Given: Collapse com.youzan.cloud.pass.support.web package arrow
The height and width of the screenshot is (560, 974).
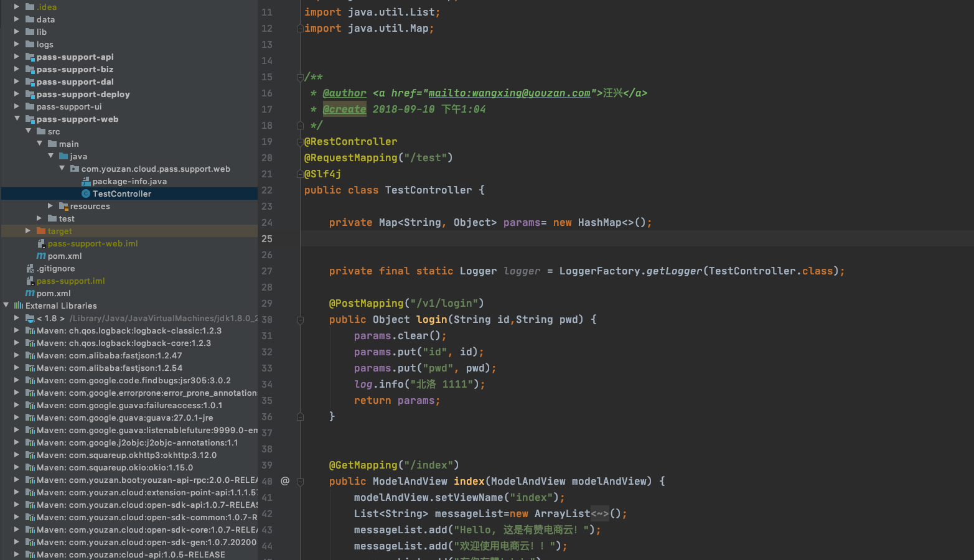Looking at the screenshot, I should point(62,169).
